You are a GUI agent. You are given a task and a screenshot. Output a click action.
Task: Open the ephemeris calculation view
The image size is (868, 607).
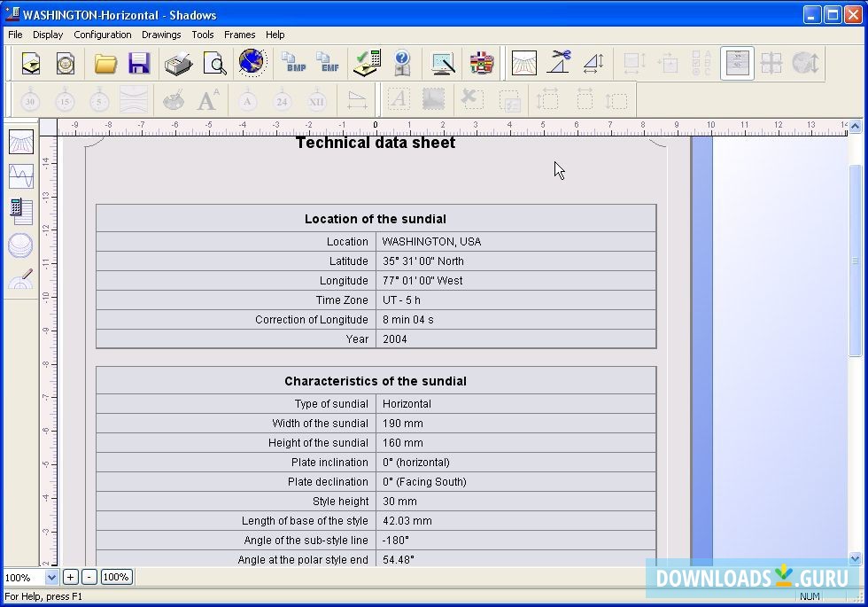19,211
